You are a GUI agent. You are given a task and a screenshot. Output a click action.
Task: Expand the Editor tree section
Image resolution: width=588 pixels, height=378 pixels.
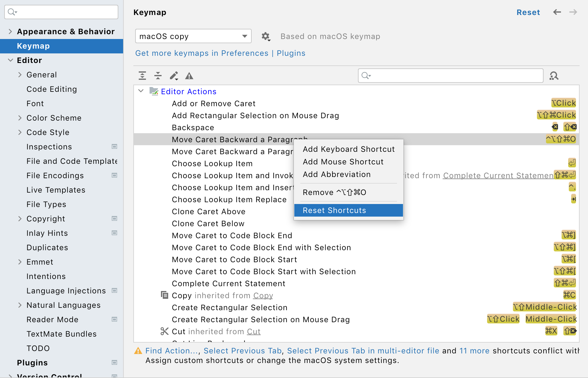(10, 60)
